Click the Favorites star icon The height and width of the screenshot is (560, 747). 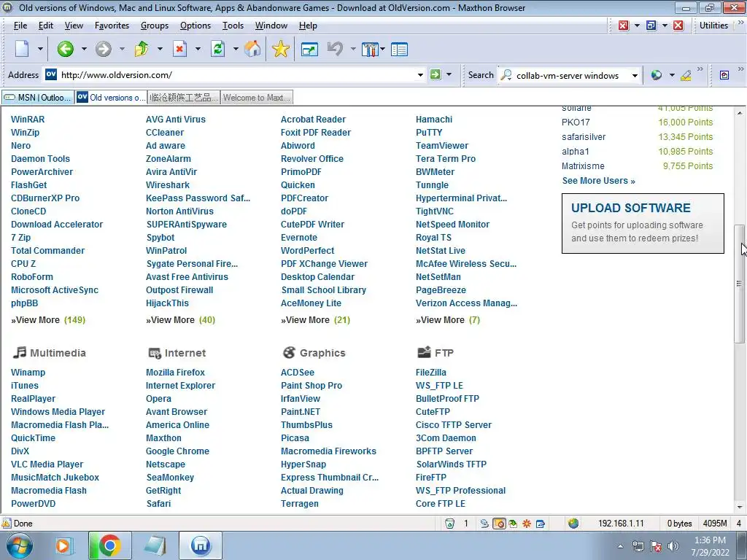[x=281, y=49]
